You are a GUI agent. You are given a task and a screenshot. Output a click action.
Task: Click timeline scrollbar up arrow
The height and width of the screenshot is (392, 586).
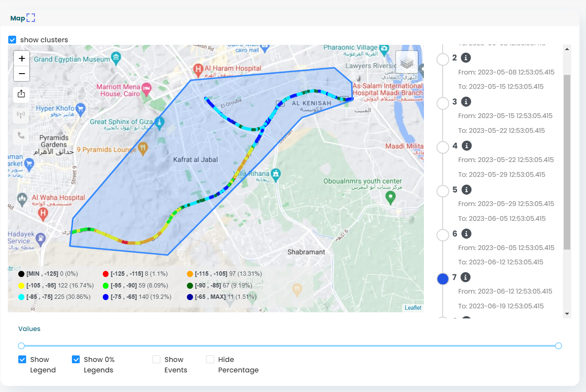[x=567, y=49]
